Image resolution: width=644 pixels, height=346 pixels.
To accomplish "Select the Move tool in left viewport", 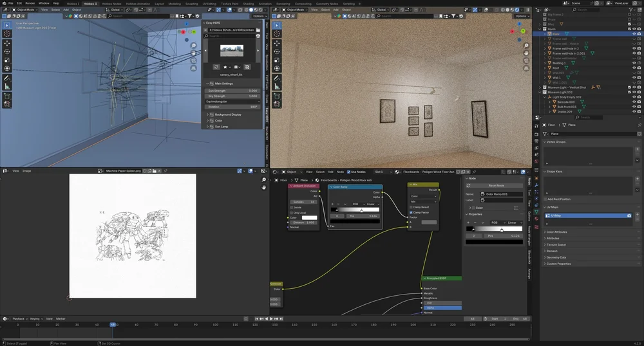I will coord(7,43).
